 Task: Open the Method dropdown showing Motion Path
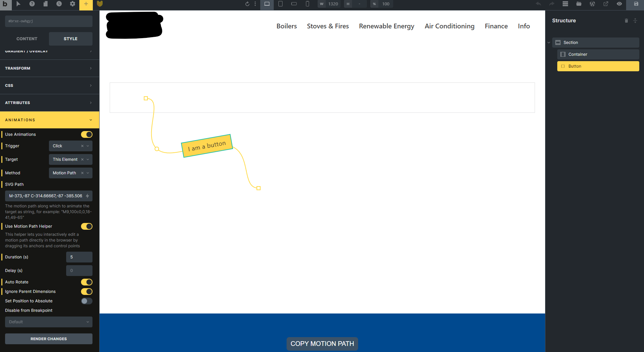click(71, 173)
